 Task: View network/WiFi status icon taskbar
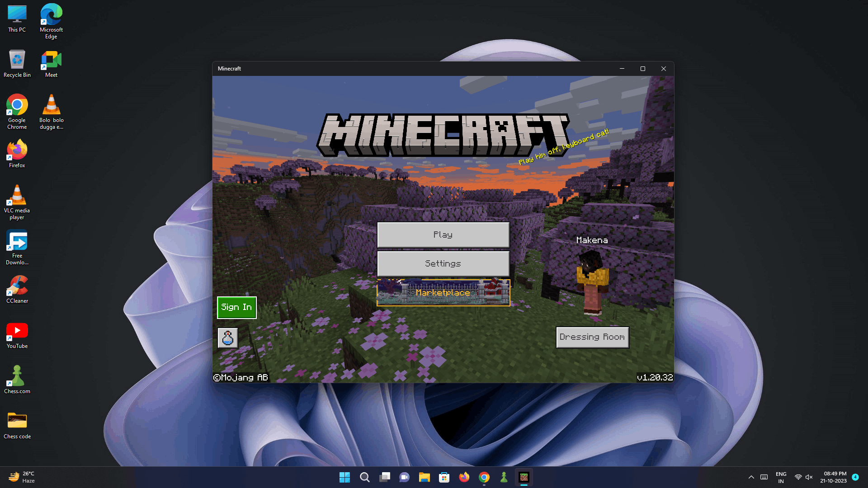pyautogui.click(x=797, y=477)
